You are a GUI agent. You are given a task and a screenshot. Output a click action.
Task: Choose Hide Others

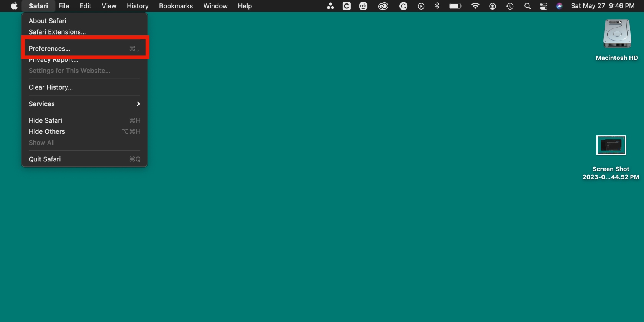pyautogui.click(x=84, y=131)
